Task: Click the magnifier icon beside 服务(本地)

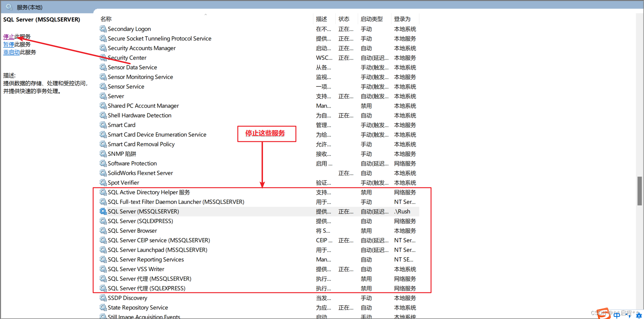Action: tap(9, 7)
